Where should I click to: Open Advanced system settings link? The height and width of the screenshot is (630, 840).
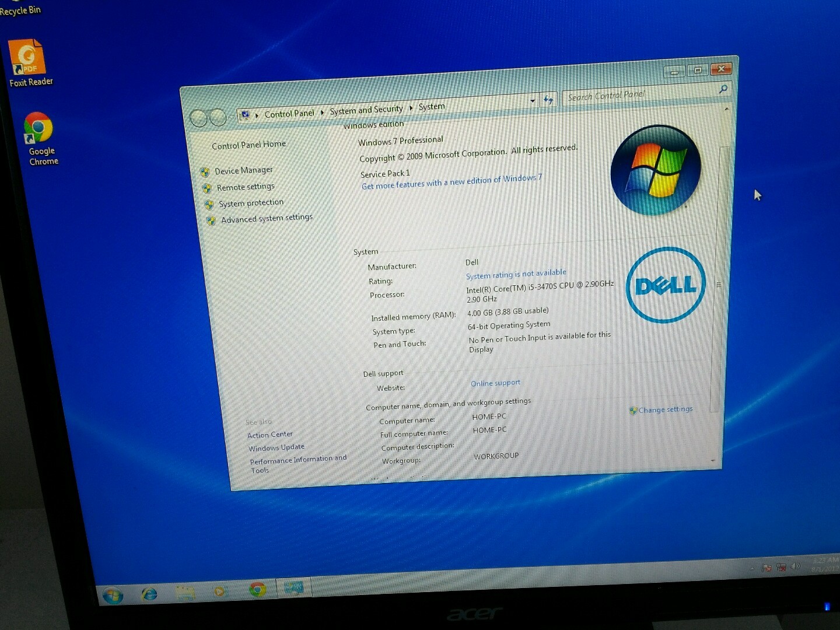pyautogui.click(x=267, y=218)
